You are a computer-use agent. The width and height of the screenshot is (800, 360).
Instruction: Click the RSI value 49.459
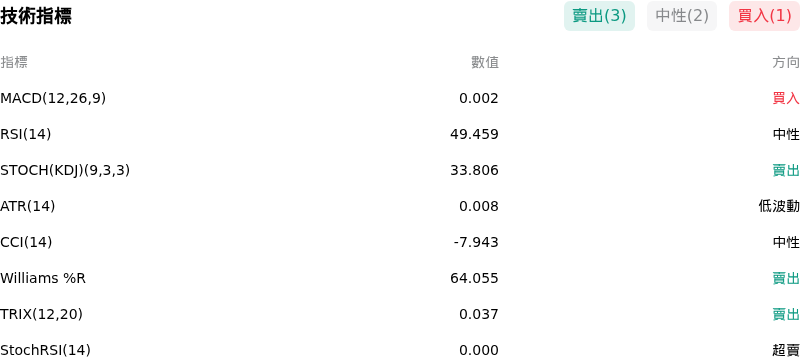tap(474, 134)
